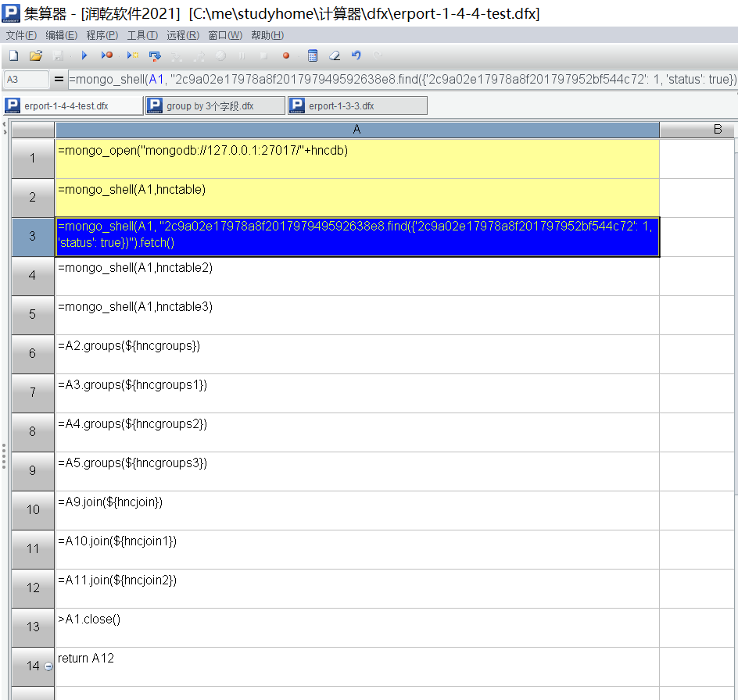This screenshot has height=700, width=738.
Task: Click the Step Over icon
Action: click(x=155, y=56)
